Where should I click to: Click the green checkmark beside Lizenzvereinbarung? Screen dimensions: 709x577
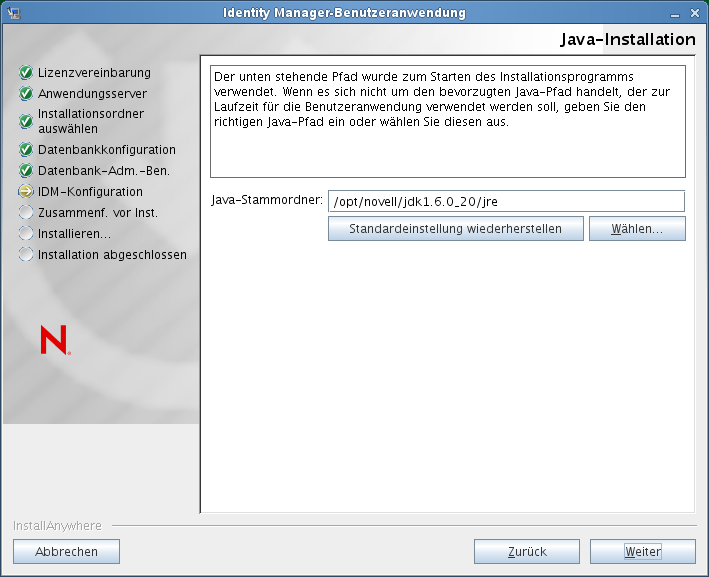pos(26,72)
